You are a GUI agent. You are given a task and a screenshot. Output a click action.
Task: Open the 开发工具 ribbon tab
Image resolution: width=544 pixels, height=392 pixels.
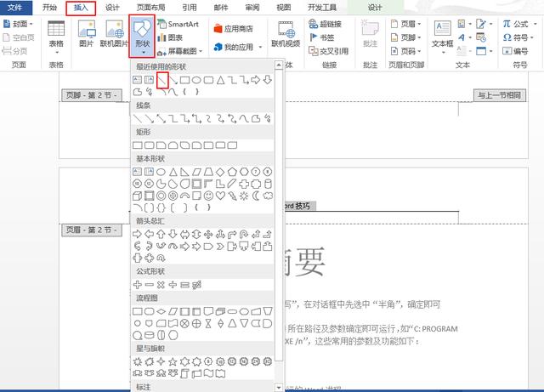tap(322, 8)
